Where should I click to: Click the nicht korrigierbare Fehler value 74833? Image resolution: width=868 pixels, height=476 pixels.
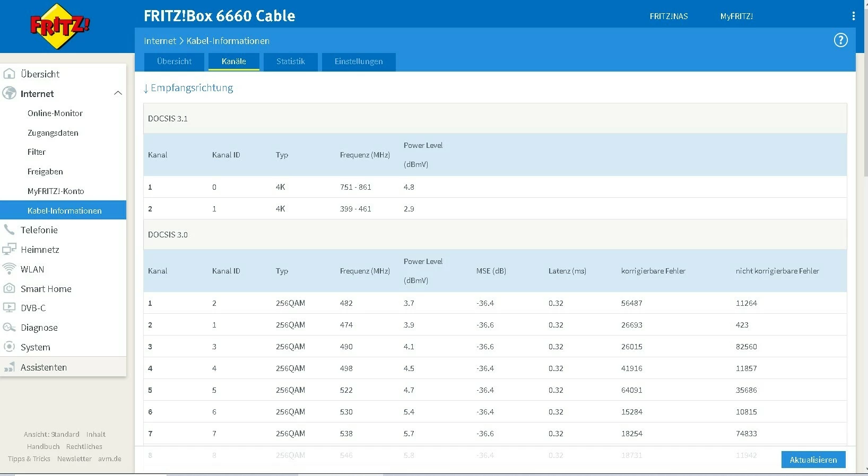point(747,434)
